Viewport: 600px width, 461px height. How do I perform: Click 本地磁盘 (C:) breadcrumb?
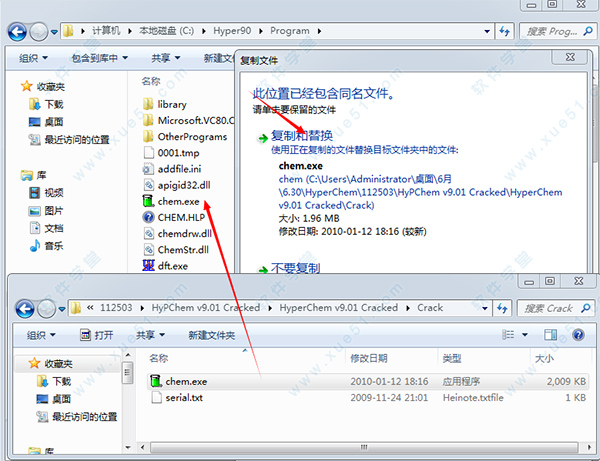pyautogui.click(x=166, y=31)
